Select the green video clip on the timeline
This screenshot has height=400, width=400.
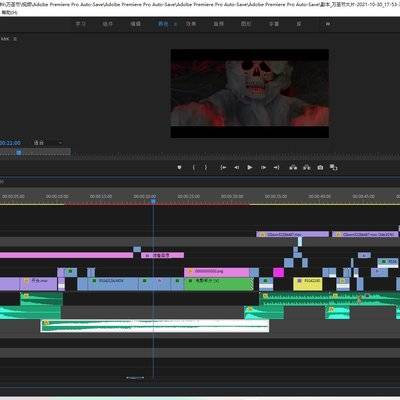(x=219, y=284)
